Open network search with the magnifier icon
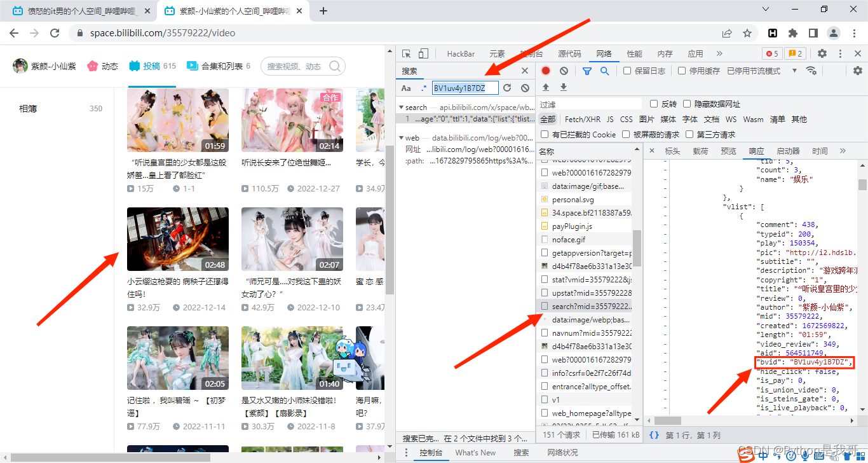 click(x=603, y=71)
